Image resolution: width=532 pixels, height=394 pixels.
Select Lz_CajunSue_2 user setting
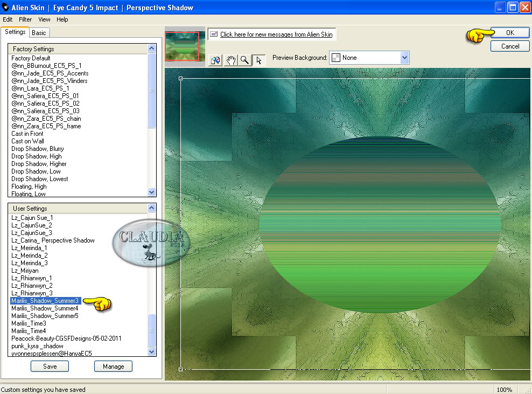[x=32, y=225]
